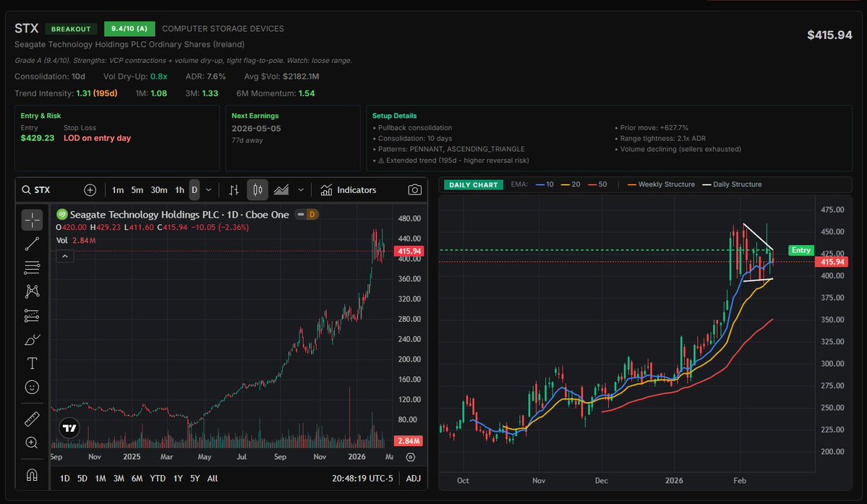Click the BREAKOUT badge
The height and width of the screenshot is (504, 867).
point(71,29)
